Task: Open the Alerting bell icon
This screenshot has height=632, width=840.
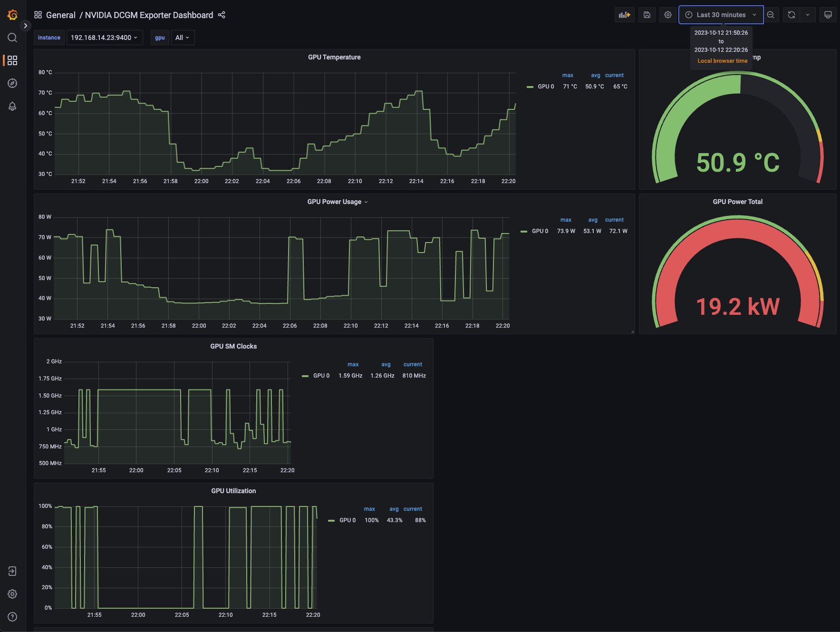Action: [13, 106]
